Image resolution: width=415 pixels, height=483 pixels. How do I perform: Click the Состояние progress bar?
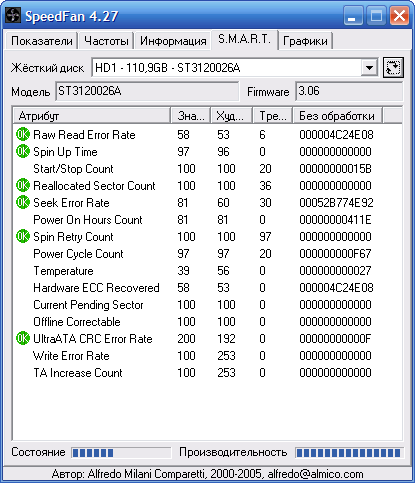pyautogui.click(x=121, y=453)
